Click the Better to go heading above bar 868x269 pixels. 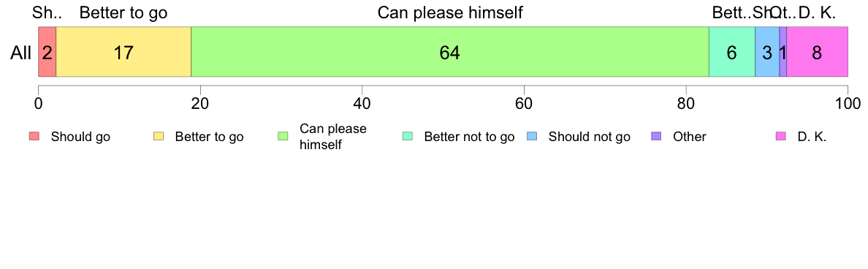[123, 12]
